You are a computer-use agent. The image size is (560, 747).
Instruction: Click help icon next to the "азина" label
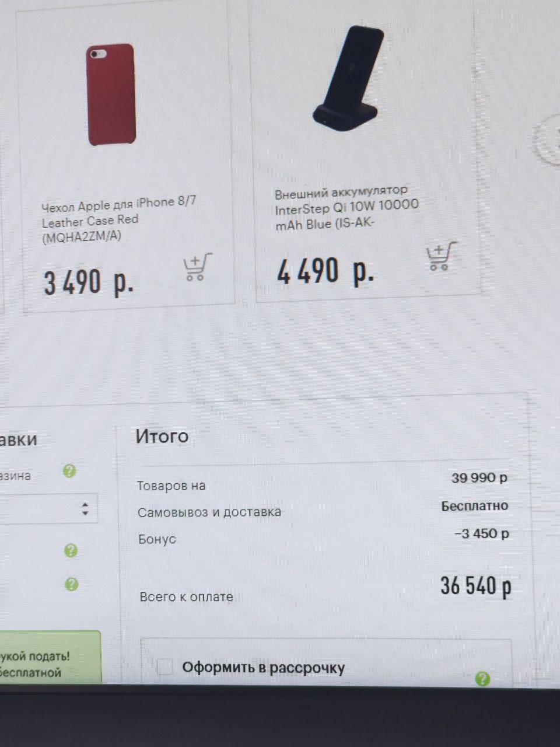pyautogui.click(x=69, y=471)
